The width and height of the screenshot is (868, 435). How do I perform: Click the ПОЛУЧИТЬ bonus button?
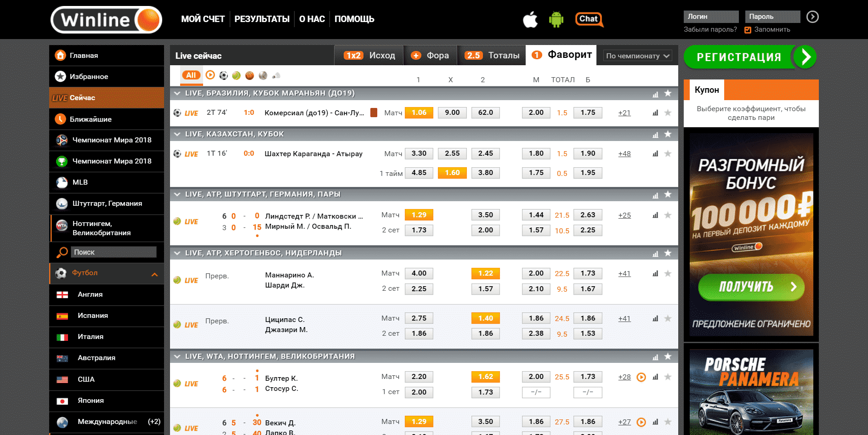(x=751, y=287)
